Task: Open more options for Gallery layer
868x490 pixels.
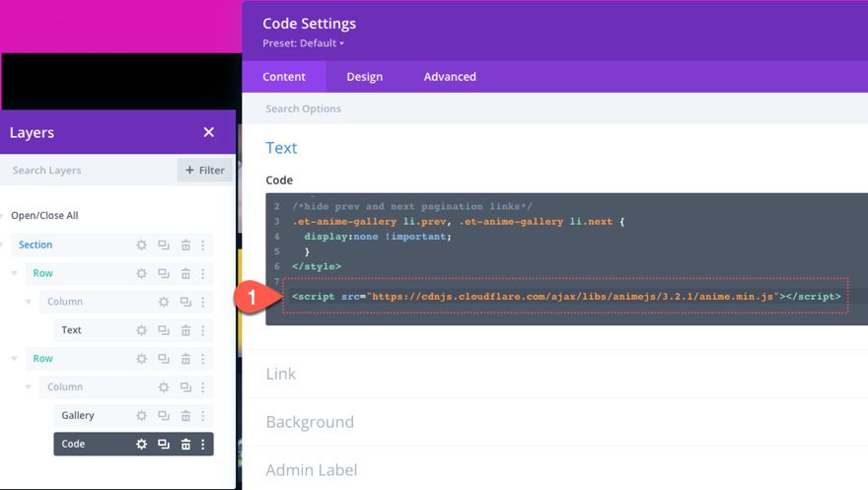Action: [203, 416]
